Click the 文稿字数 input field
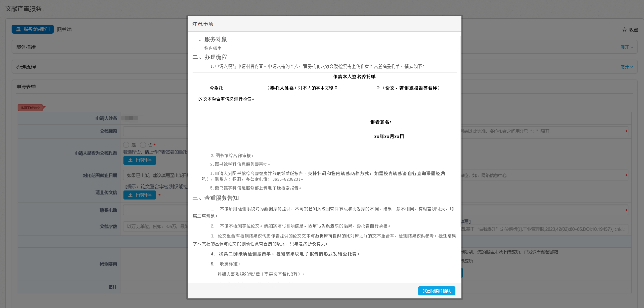Image resolution: width=644 pixels, height=308 pixels. tap(155, 226)
